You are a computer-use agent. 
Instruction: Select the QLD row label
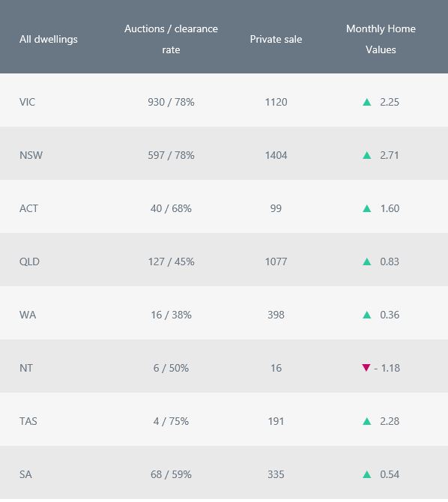pyautogui.click(x=29, y=261)
